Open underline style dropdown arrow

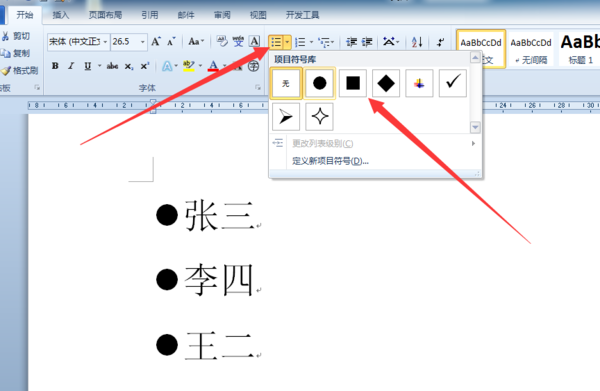click(x=99, y=66)
